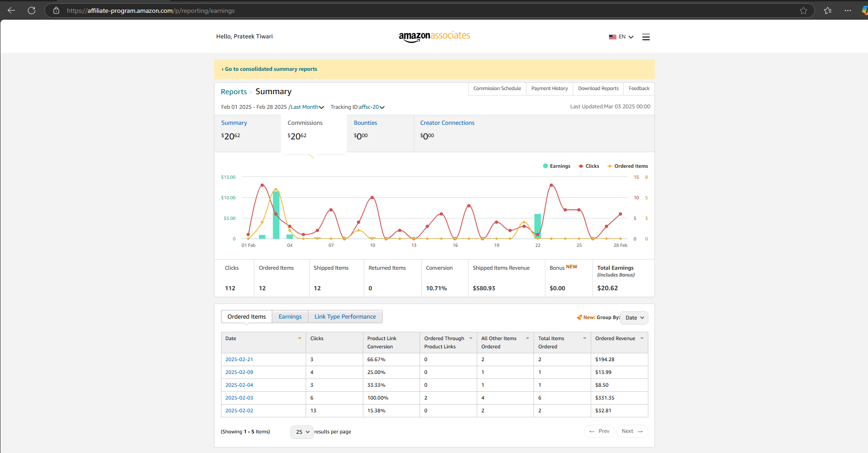Click the Last Updated timestamp text
Screen dimensions: 868x453
[x=610, y=107]
